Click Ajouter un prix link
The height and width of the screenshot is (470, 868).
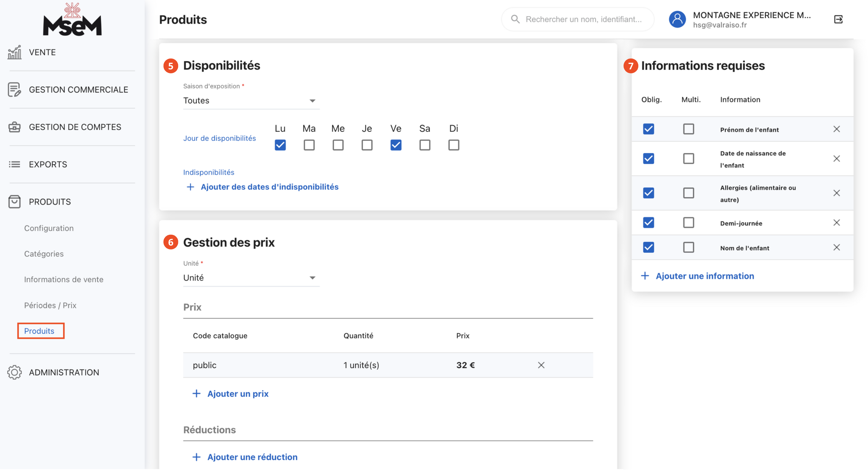point(237,393)
